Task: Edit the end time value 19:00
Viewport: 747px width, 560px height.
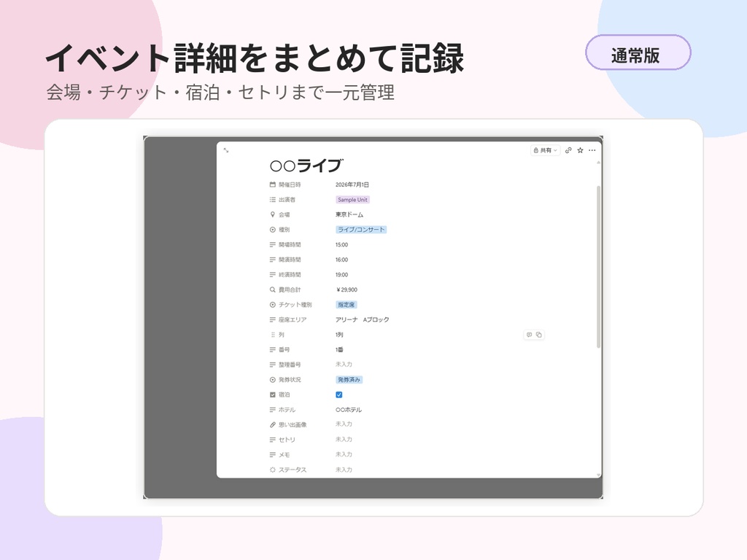Action: click(x=341, y=274)
